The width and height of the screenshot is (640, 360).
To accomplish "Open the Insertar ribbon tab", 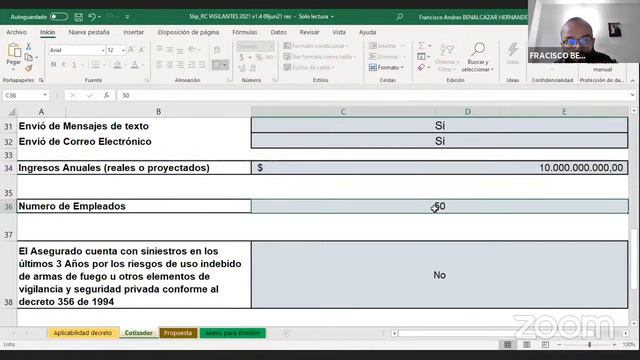I will [x=133, y=32].
